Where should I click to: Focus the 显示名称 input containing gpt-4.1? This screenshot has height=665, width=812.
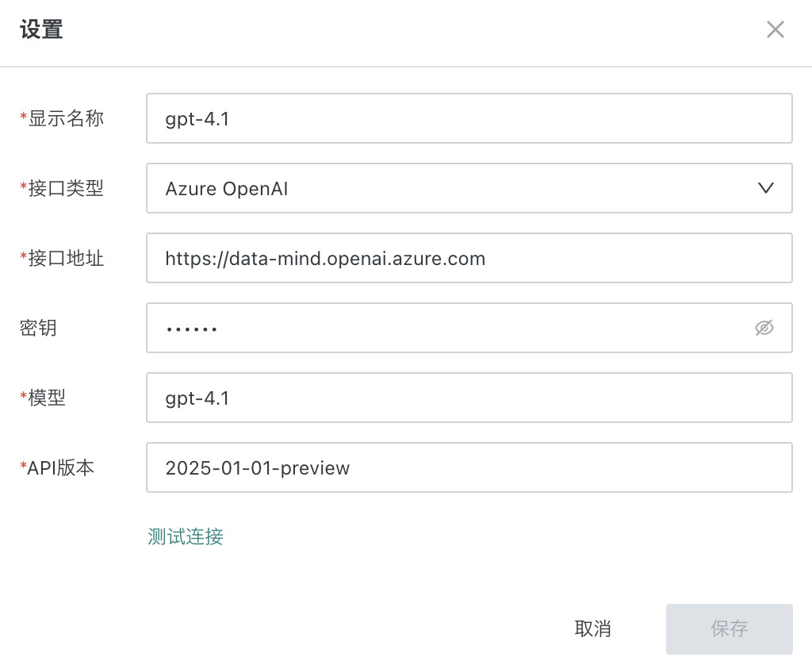[x=469, y=118]
